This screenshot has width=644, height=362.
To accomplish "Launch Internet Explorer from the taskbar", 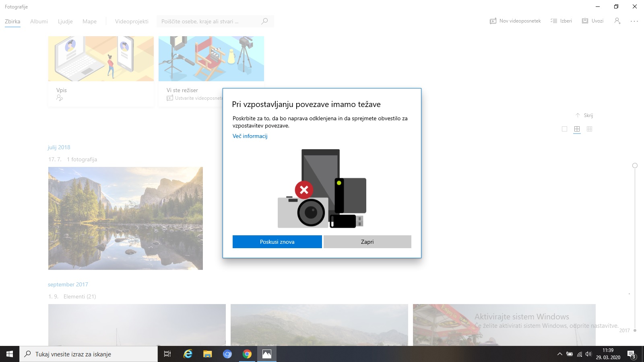I will coord(188,354).
